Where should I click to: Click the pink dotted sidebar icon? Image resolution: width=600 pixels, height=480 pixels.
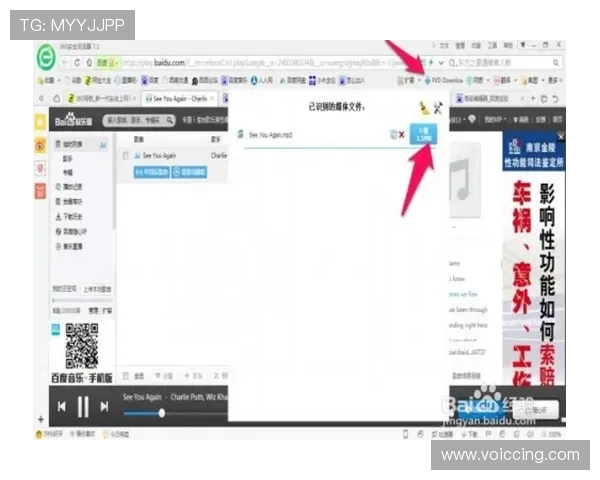tap(40, 168)
